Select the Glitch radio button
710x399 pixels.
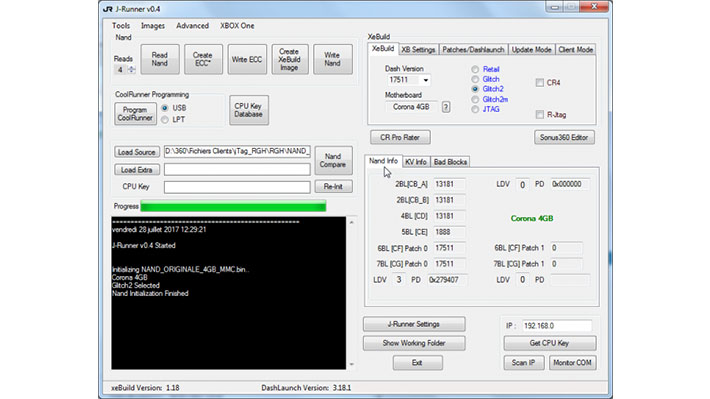coord(475,79)
